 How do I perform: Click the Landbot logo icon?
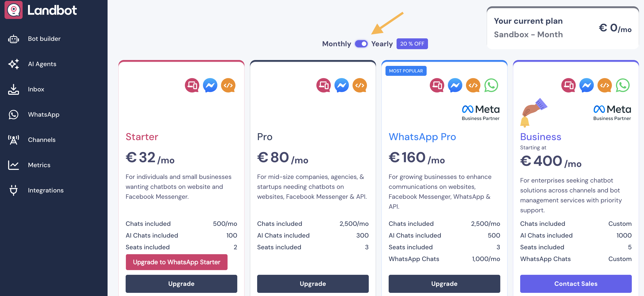(x=14, y=10)
